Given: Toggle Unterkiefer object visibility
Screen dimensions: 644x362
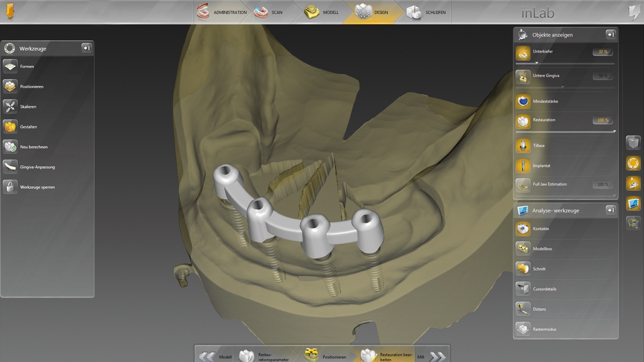Looking at the screenshot, I should [523, 53].
